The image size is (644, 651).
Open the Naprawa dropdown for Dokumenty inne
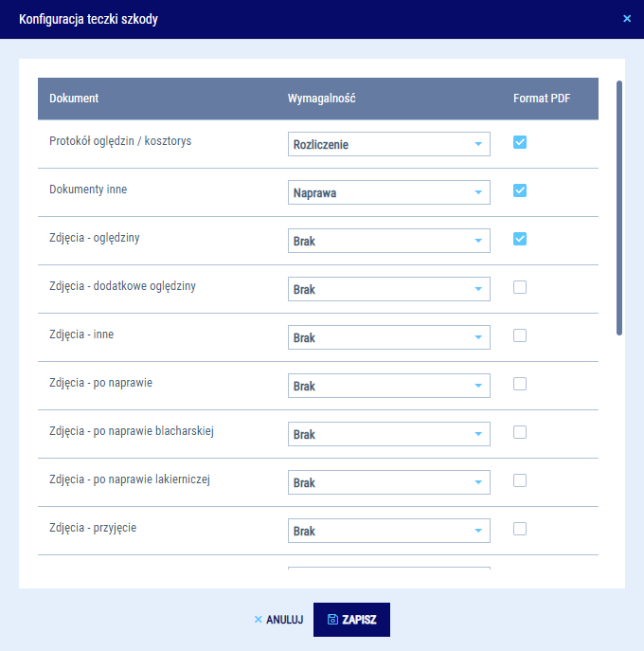point(388,192)
